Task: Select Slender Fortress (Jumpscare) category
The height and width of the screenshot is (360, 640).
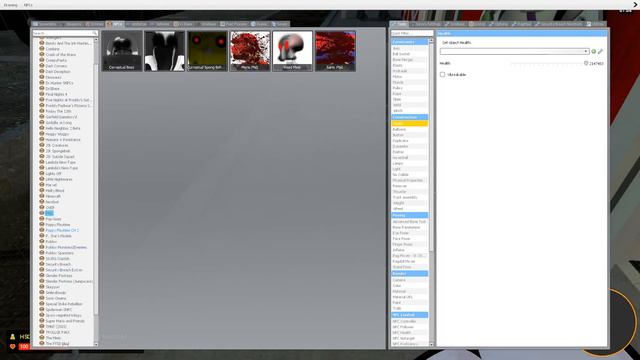Action: click(69, 281)
